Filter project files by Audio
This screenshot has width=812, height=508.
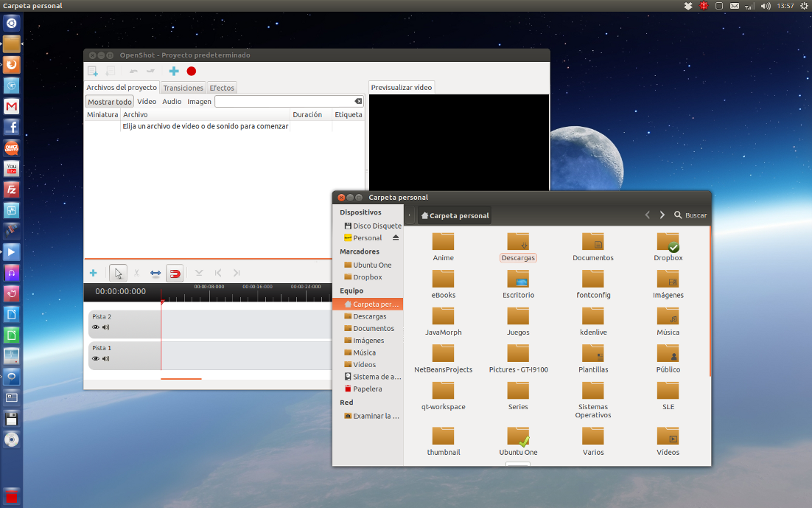pyautogui.click(x=172, y=102)
